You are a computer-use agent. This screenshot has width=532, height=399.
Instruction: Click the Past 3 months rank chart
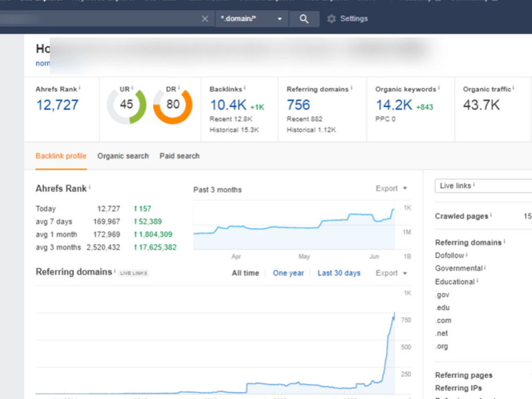[294, 226]
